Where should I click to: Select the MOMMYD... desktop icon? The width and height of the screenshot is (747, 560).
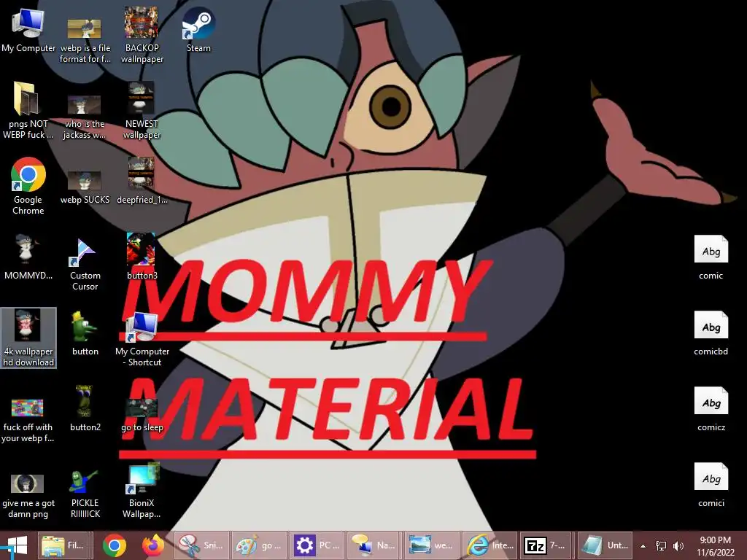coord(28,257)
